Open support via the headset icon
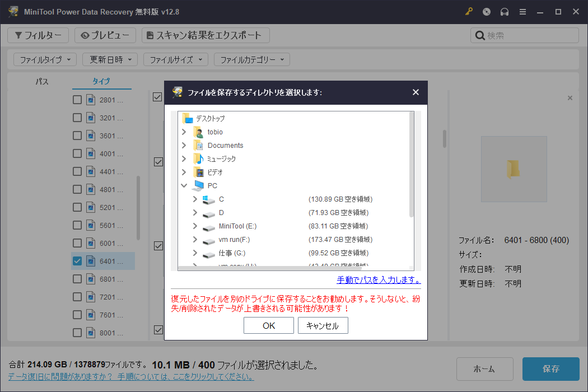The width and height of the screenshot is (588, 392). (x=505, y=11)
